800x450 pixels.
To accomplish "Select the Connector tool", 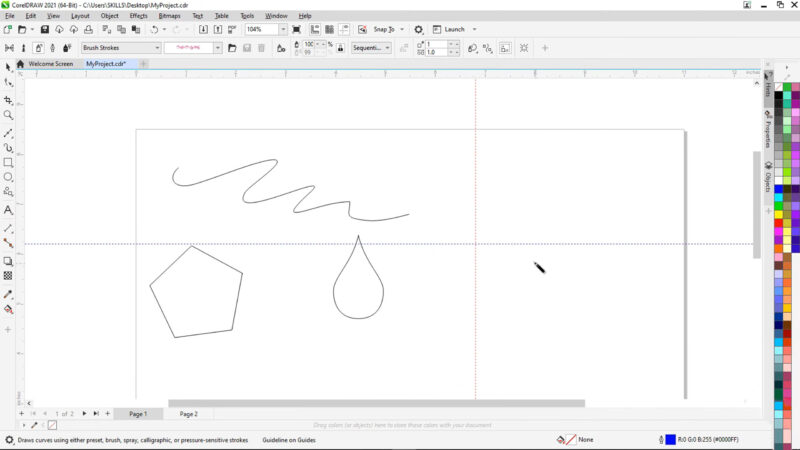I will (x=8, y=243).
